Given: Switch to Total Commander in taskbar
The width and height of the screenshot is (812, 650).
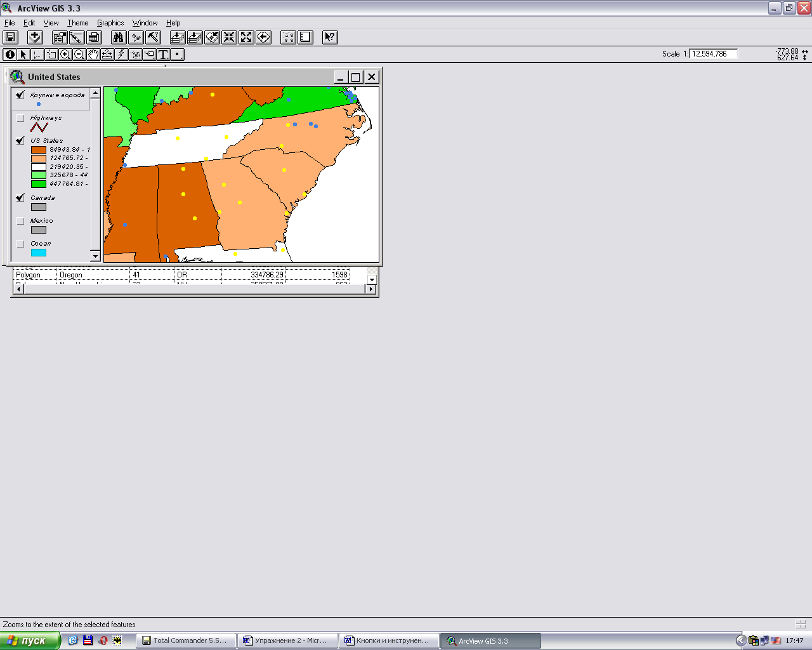Looking at the screenshot, I should tap(186, 640).
